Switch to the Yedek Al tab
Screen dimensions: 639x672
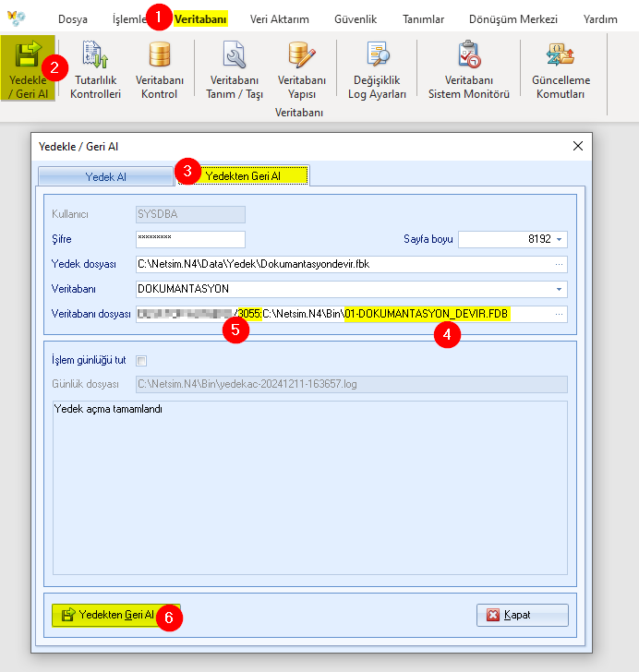(105, 176)
